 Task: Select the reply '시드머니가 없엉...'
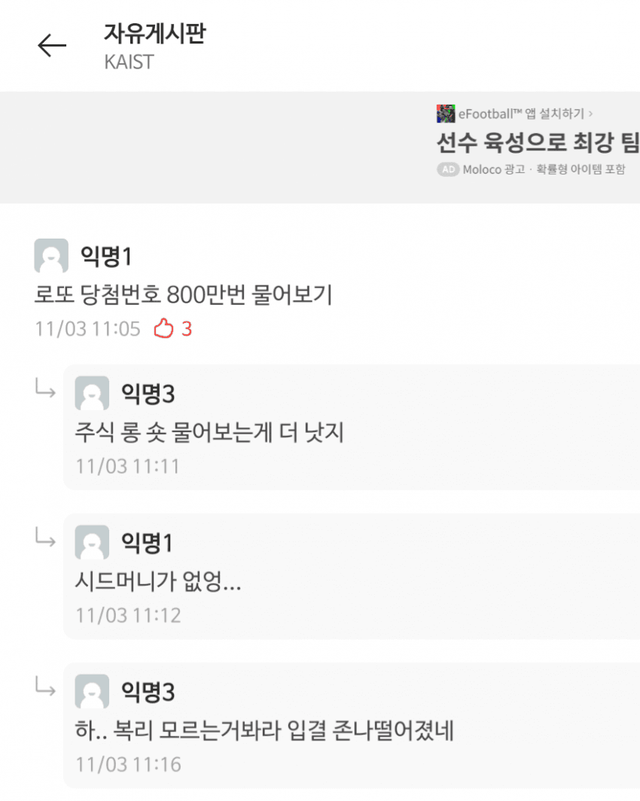point(158,581)
